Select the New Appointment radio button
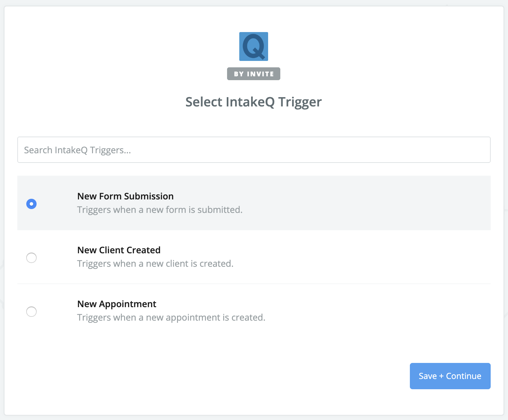This screenshot has width=508, height=420. coord(31,312)
